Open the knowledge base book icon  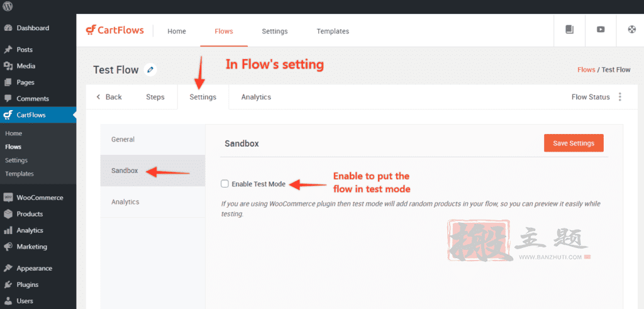[x=569, y=30]
